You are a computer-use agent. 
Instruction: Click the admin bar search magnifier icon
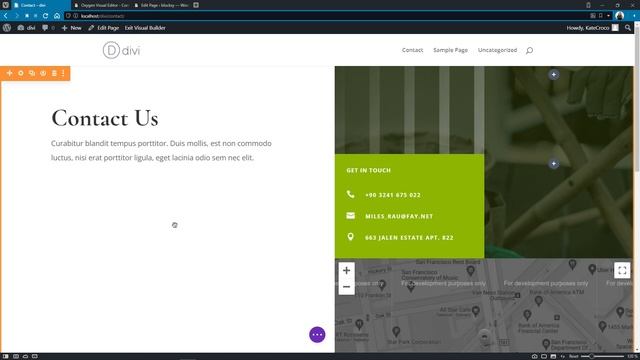coord(628,28)
